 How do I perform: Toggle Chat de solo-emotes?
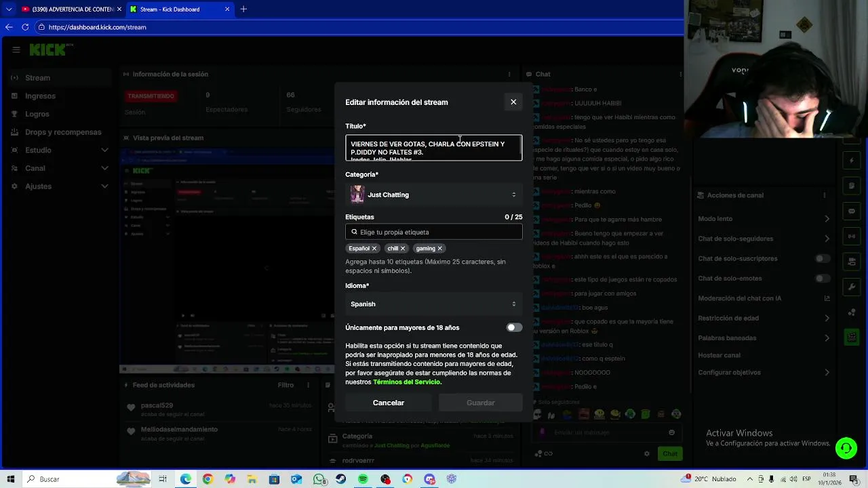pyautogui.click(x=822, y=279)
